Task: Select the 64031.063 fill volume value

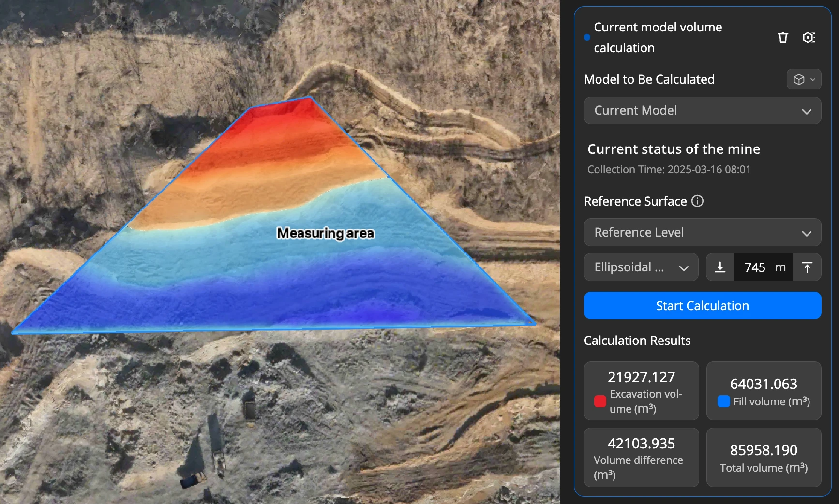Action: tap(764, 384)
